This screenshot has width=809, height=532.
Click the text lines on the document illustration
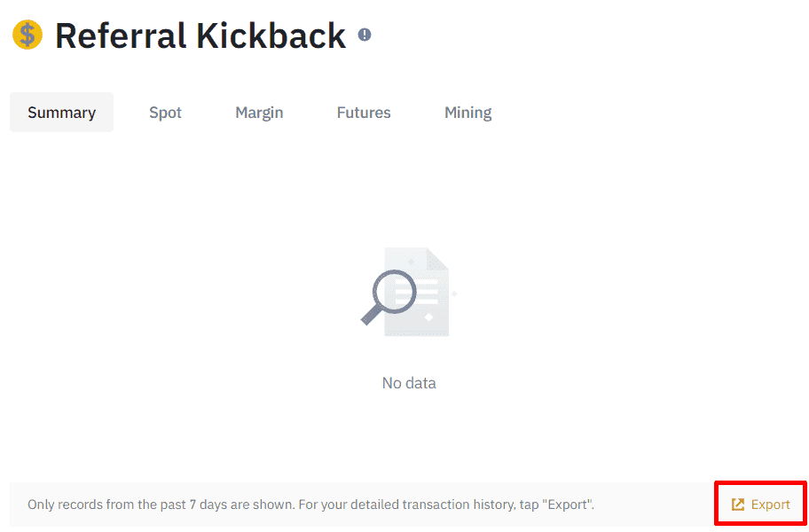point(424,291)
